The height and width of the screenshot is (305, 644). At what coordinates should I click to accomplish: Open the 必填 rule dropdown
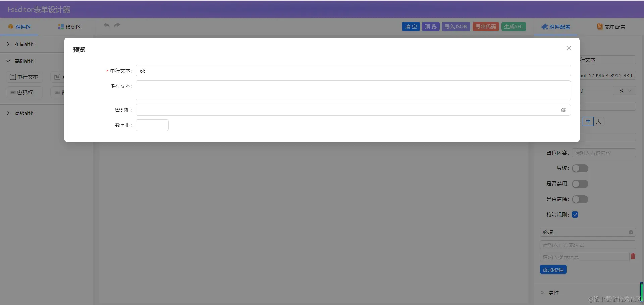588,232
